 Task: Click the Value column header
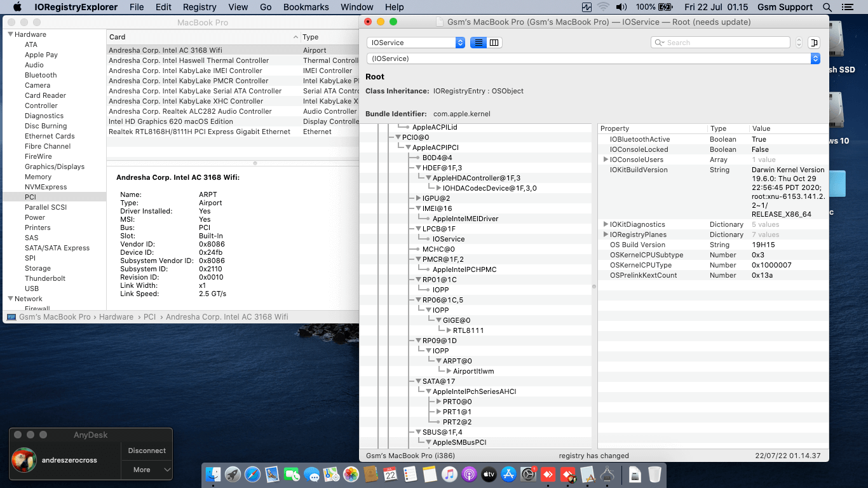[x=789, y=128]
